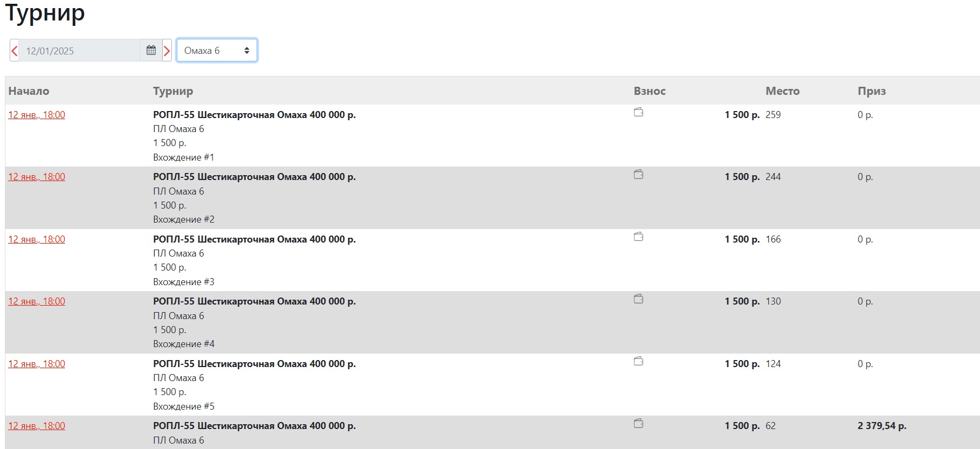The height and width of the screenshot is (449, 980).
Task: Open 12 янв., 18:00 link for Вхождение #4
Action: [37, 301]
